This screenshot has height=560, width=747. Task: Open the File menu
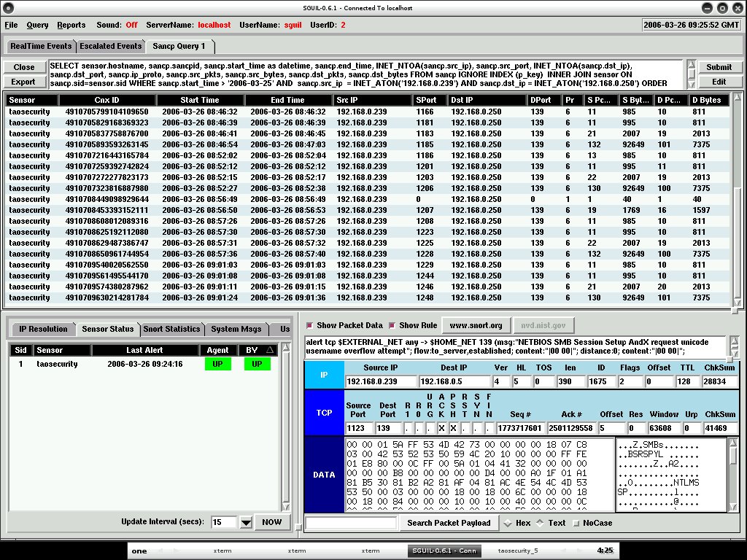point(11,25)
